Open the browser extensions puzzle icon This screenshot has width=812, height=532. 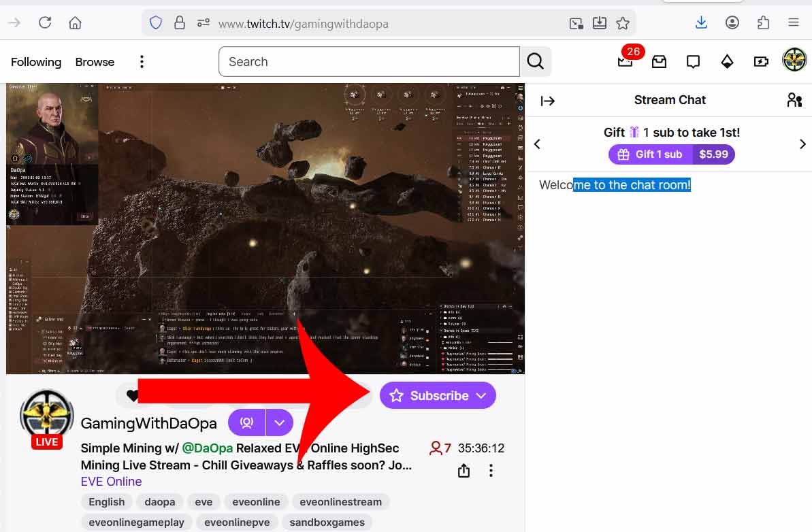click(763, 22)
